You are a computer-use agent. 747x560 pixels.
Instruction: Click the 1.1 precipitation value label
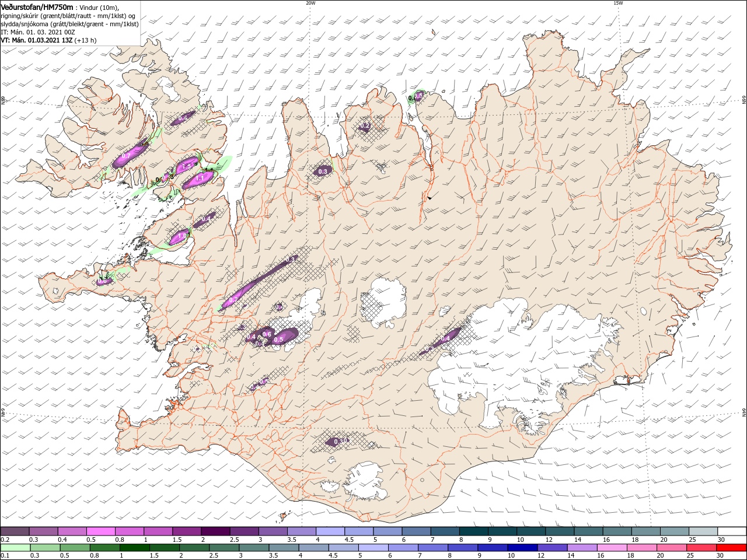click(200, 177)
